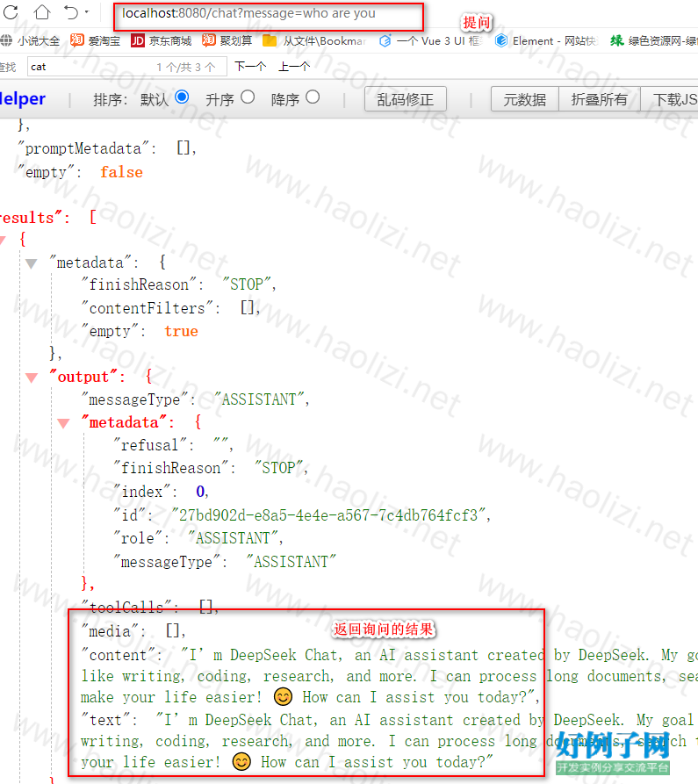The width and height of the screenshot is (698, 784).
Task: Open dropdown next to the back arrow
Action: pyautogui.click(x=87, y=13)
